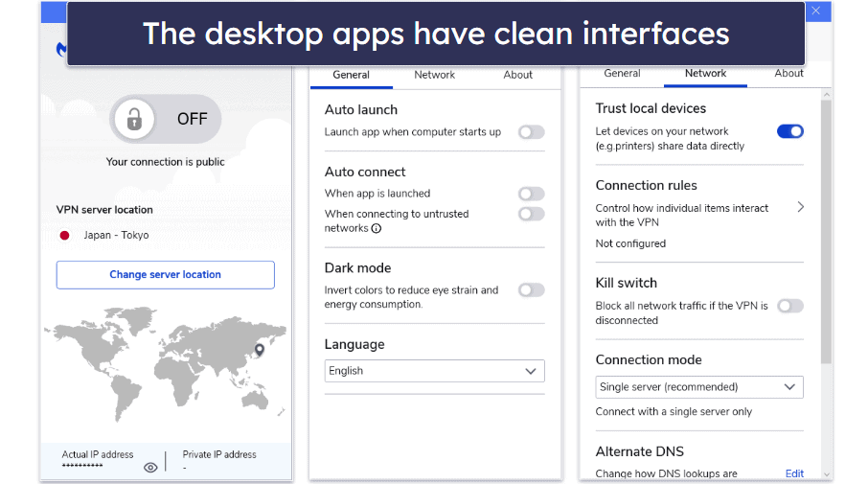Reveal actual IP address with eye icon

point(150,468)
